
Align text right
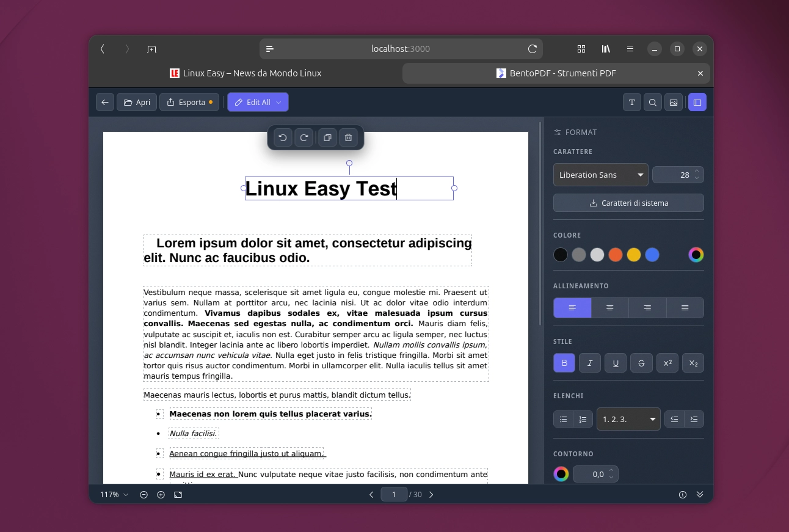tap(647, 308)
